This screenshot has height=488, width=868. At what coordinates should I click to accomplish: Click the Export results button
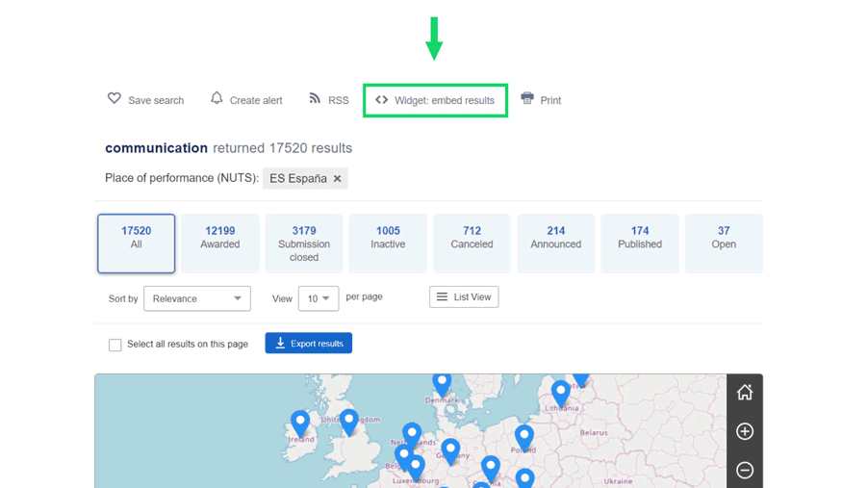point(309,344)
